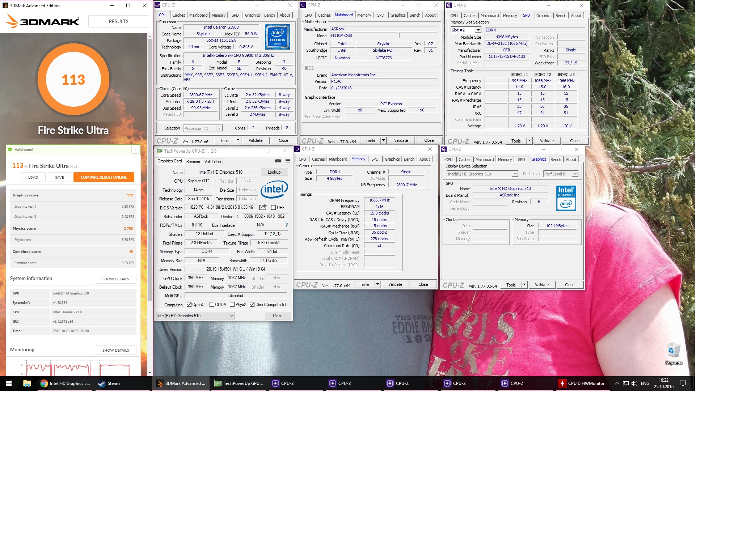Viewport: 747px width, 560px height.
Task: Click the Intel Celeron logo in CPU-Z
Action: coord(278,37)
